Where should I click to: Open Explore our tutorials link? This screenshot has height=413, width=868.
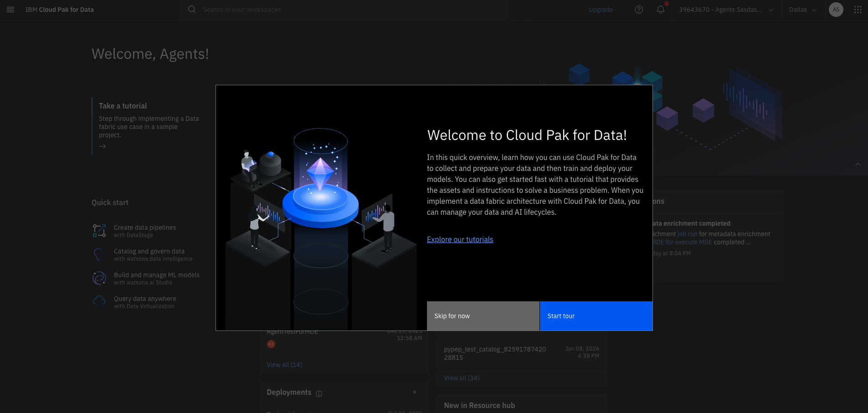point(460,239)
